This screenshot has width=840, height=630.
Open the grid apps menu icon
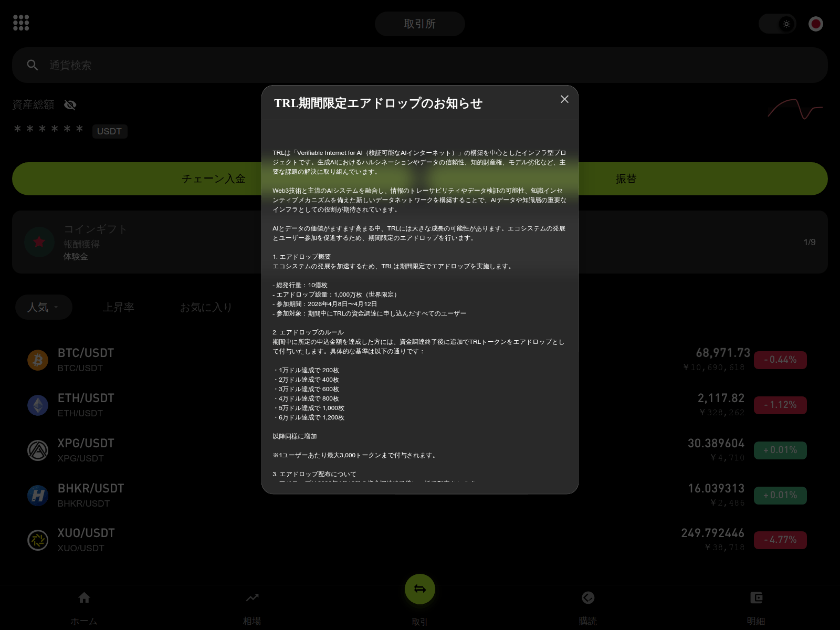tap(21, 23)
